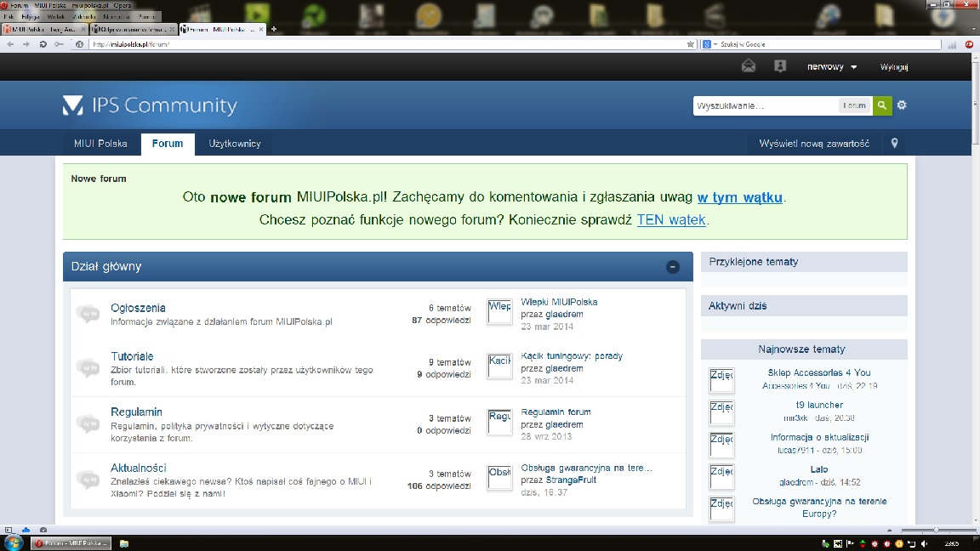Click the Aktualności forum speech bubble icon

88,480
